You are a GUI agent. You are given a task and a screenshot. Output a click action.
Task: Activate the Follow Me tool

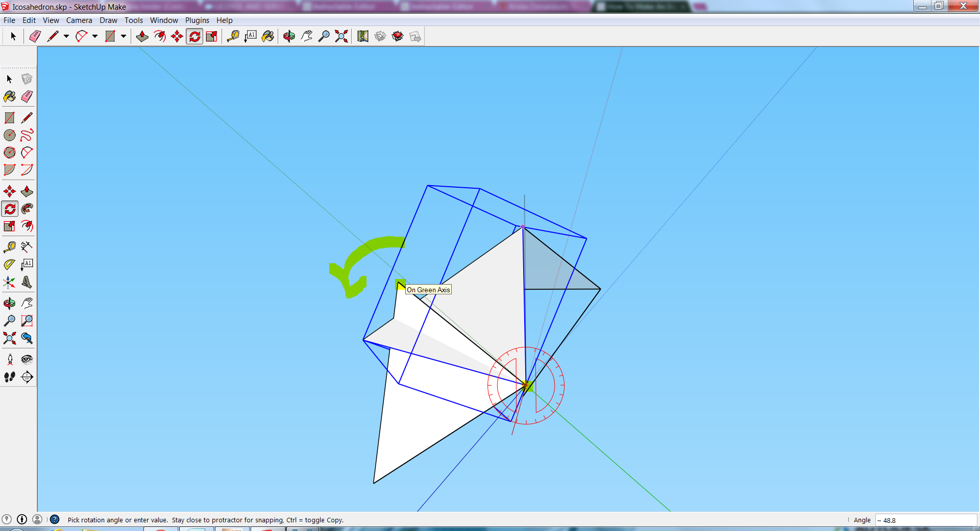pyautogui.click(x=27, y=209)
